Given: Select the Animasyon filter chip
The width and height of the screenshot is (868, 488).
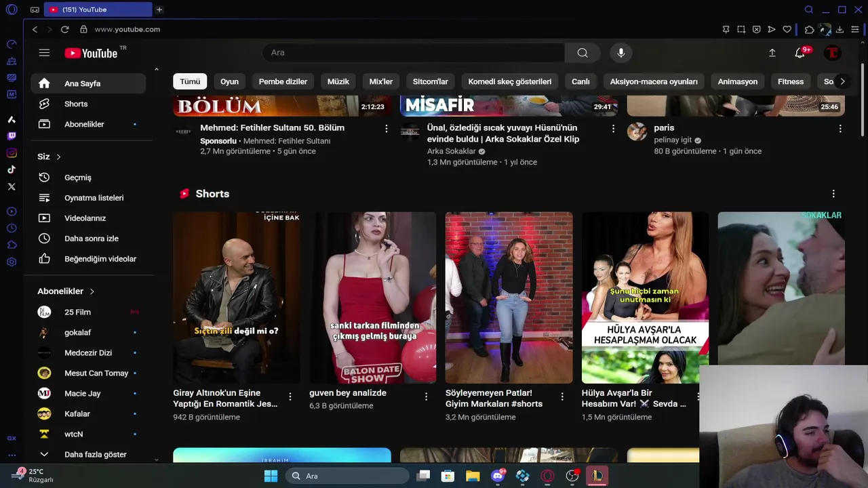Looking at the screenshot, I should (738, 81).
